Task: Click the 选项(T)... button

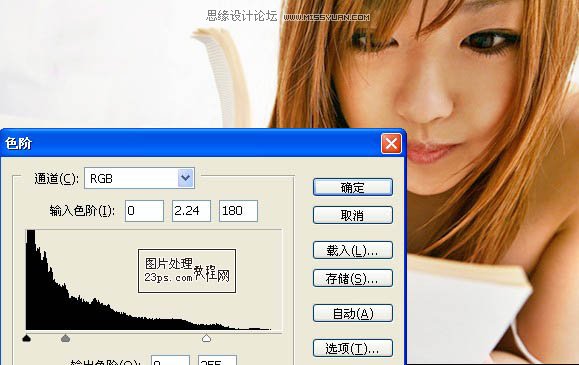Action: pyautogui.click(x=353, y=348)
